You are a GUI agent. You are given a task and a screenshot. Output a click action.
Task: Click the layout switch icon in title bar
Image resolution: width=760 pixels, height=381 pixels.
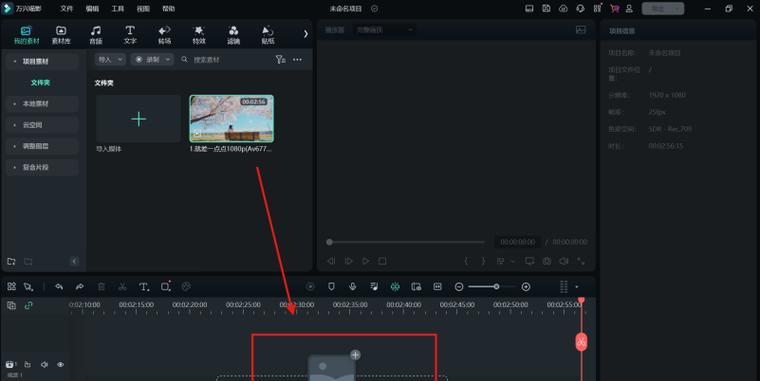pyautogui.click(x=529, y=9)
